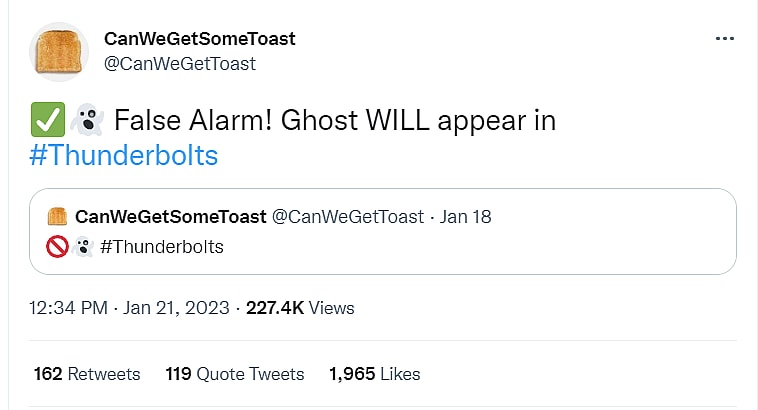
Task: Click the Jan 18 date on quoted tweet
Action: pyautogui.click(x=467, y=217)
